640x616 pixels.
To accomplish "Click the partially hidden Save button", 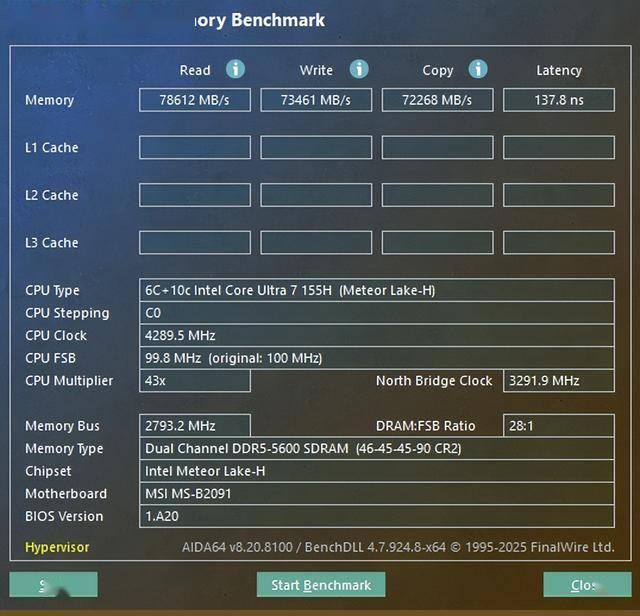I will pos(53,585).
